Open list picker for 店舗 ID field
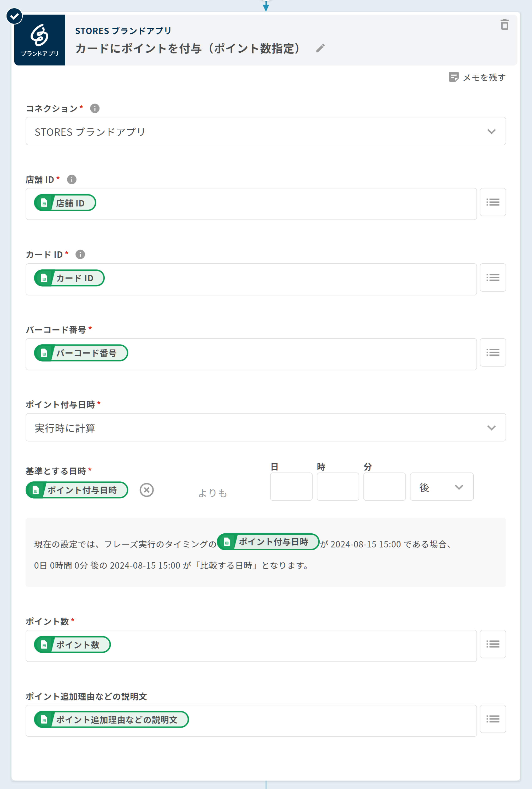 click(492, 203)
